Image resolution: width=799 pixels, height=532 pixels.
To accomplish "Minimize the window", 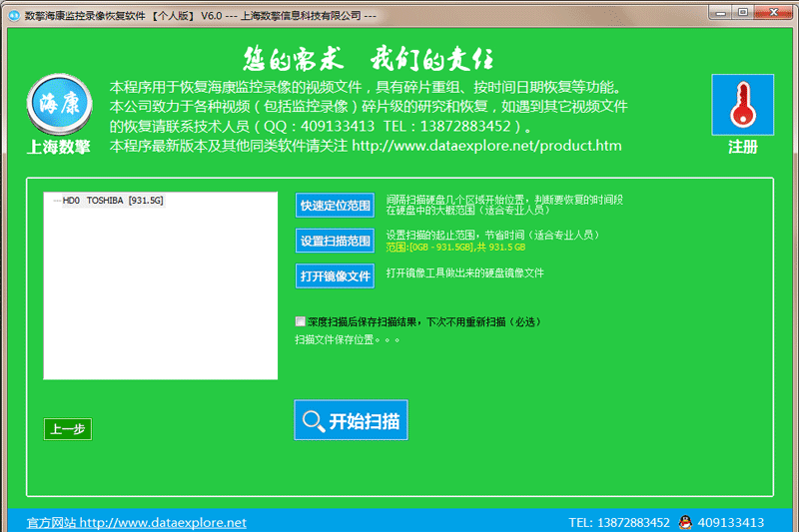I will point(720,13).
